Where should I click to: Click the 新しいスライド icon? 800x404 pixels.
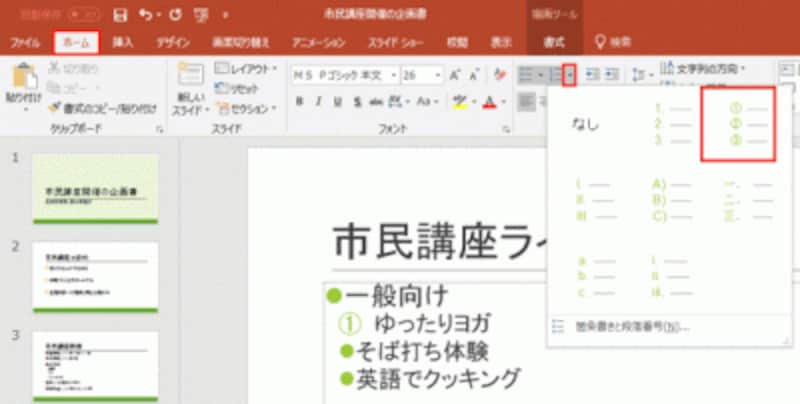pyautogui.click(x=190, y=75)
